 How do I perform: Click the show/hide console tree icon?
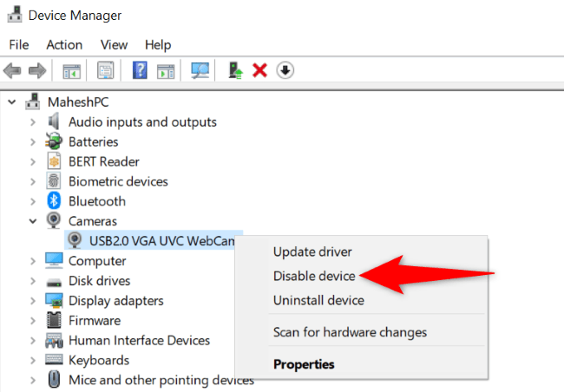coord(71,71)
